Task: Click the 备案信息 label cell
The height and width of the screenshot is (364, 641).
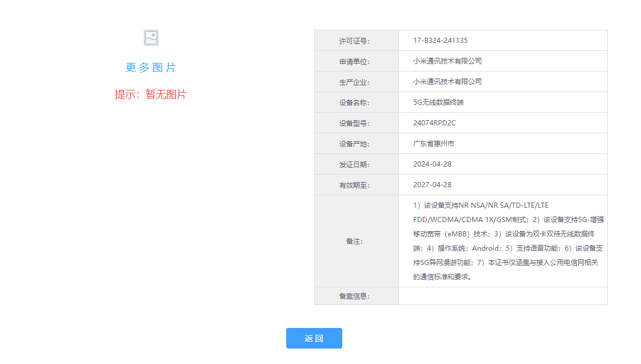Action: [x=357, y=296]
